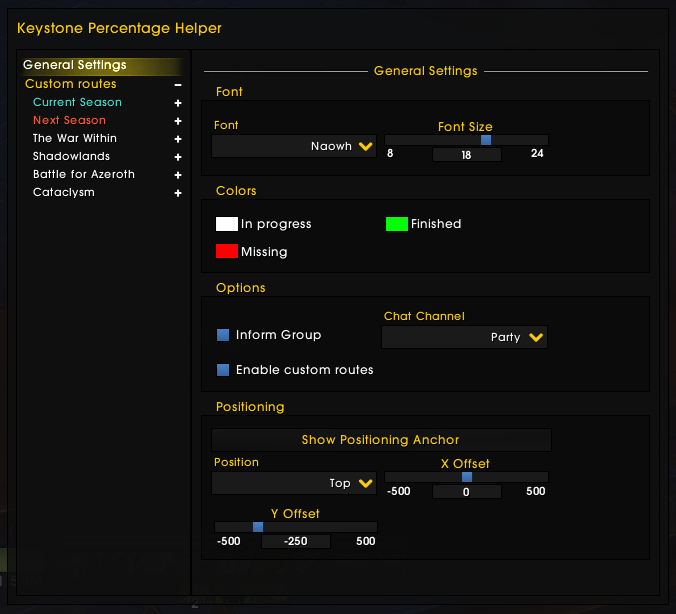Open the Current Season routes entry
This screenshot has height=614, width=676.
77,102
